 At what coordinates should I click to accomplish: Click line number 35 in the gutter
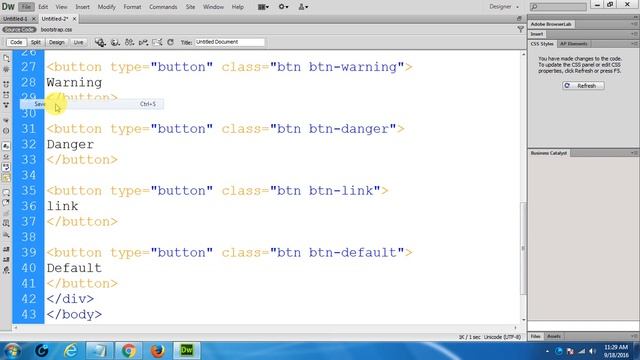pyautogui.click(x=29, y=191)
